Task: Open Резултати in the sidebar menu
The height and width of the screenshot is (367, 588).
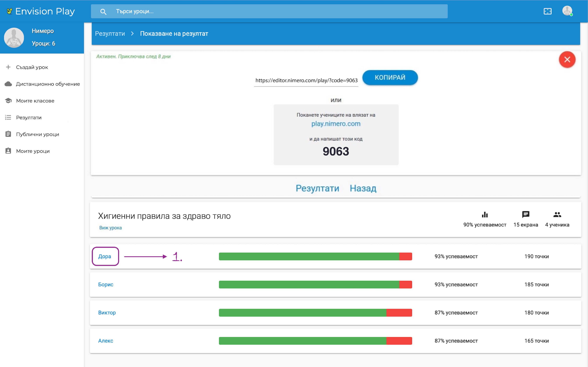Action: [29, 117]
